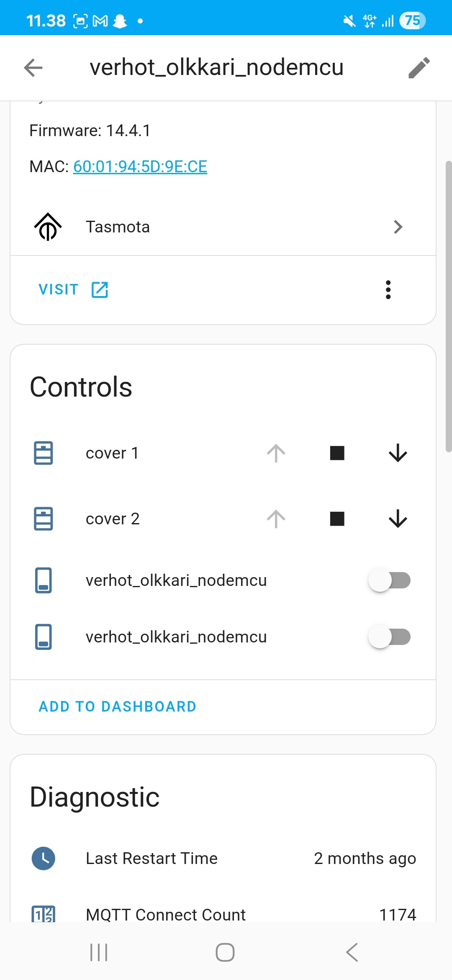Raise cover 2 with up arrow
452x980 pixels.
(x=276, y=519)
